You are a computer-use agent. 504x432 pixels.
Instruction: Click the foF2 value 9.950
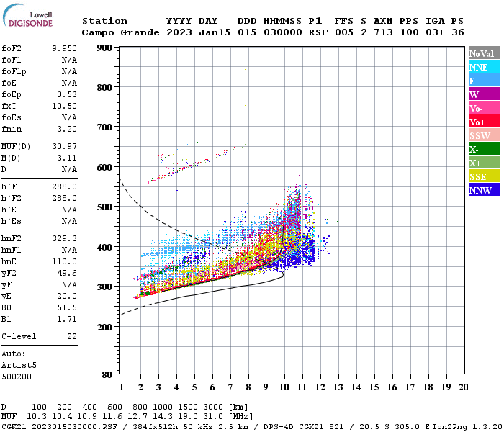tap(64, 48)
